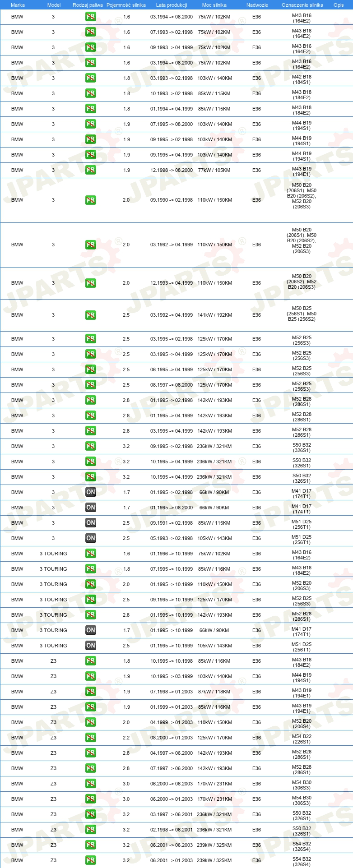
Task: Click the M54 B22 (226S1) engine code cell
Action: pyautogui.click(x=302, y=738)
